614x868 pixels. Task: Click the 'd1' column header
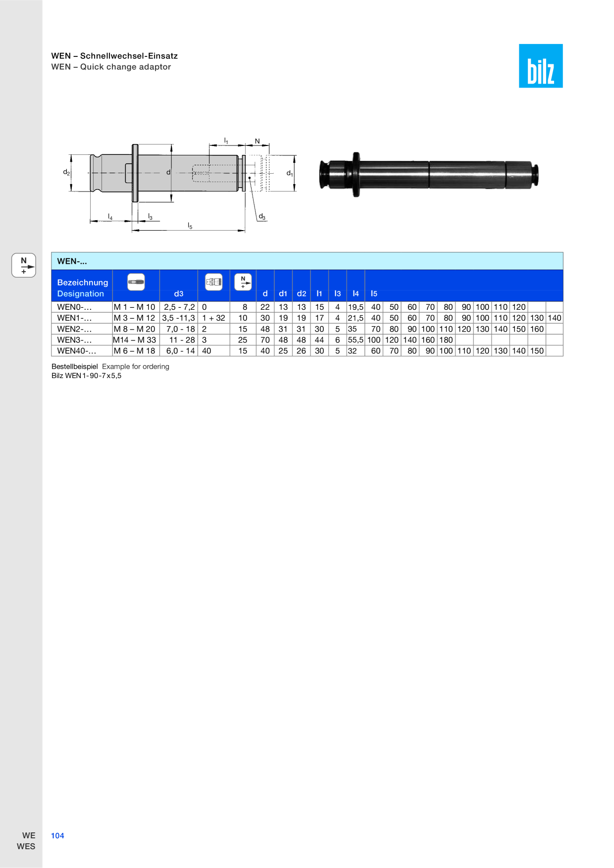pos(283,294)
